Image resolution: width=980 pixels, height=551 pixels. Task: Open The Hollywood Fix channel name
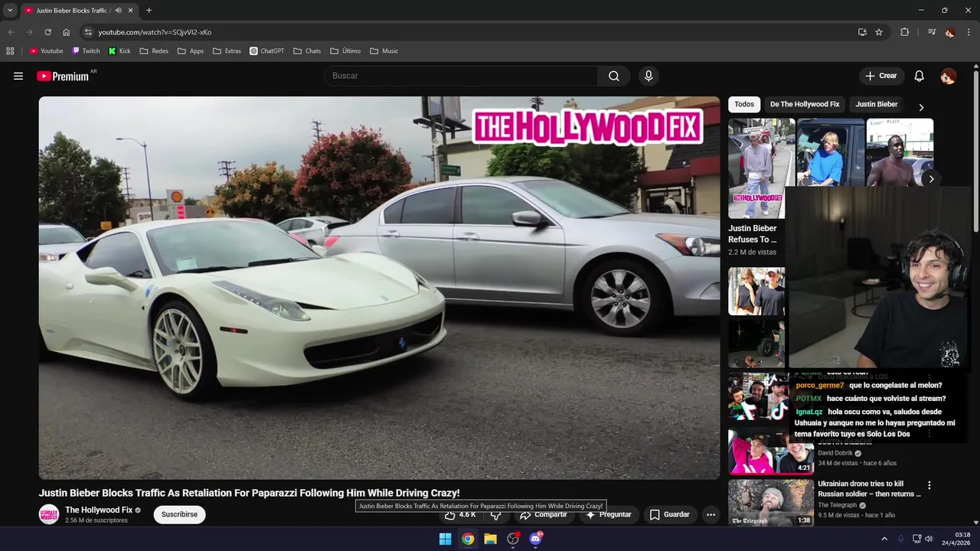coord(99,510)
